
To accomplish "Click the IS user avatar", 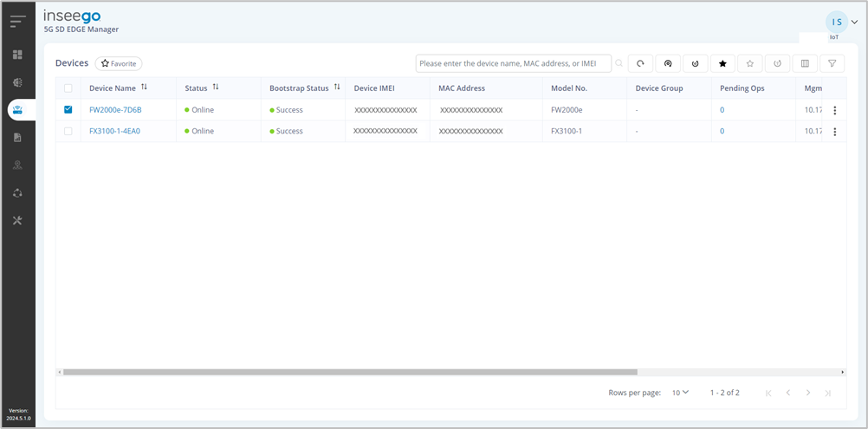I will pos(837,22).
